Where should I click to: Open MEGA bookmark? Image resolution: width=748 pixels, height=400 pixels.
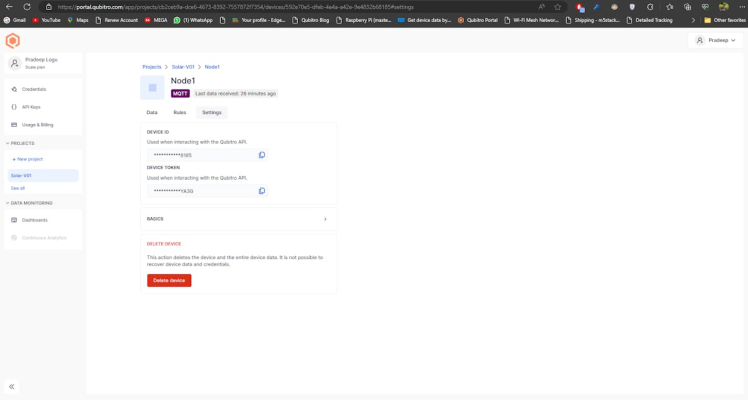(156, 21)
